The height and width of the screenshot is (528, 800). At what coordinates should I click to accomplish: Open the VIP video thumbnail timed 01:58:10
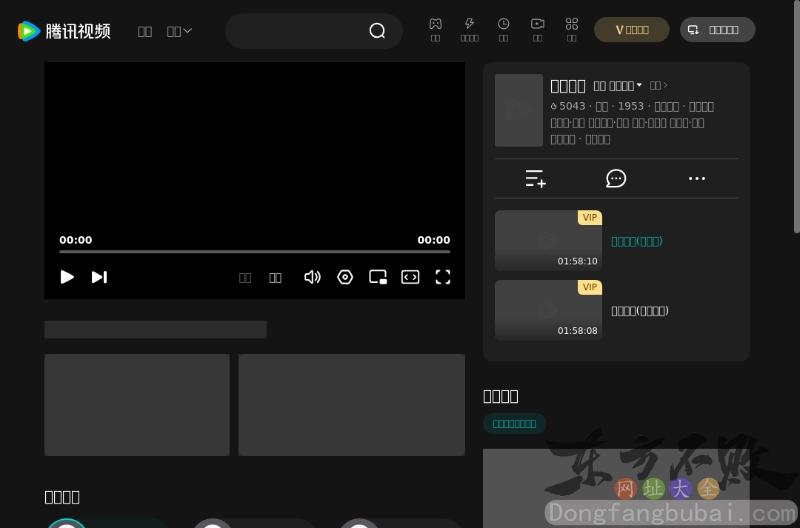pos(548,240)
